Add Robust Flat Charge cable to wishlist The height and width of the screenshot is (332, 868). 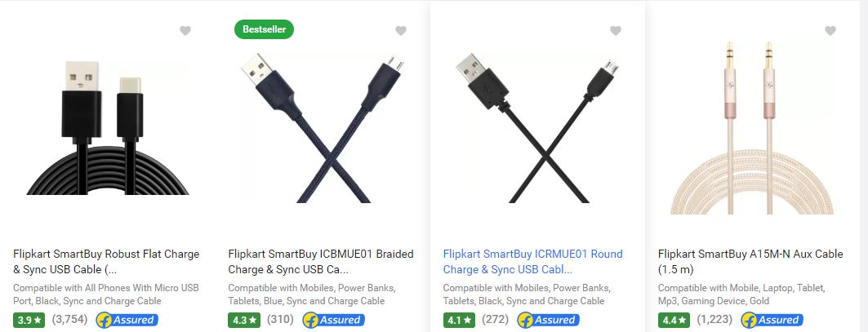coord(185,31)
